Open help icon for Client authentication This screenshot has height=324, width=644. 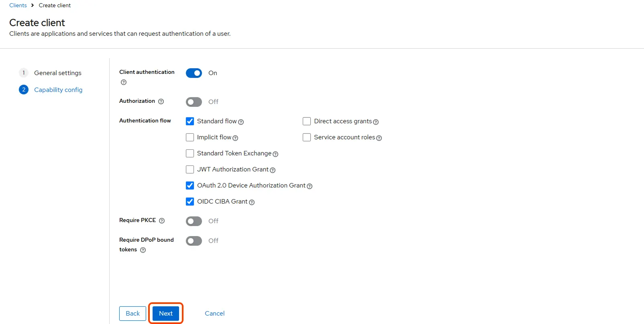coord(124,82)
